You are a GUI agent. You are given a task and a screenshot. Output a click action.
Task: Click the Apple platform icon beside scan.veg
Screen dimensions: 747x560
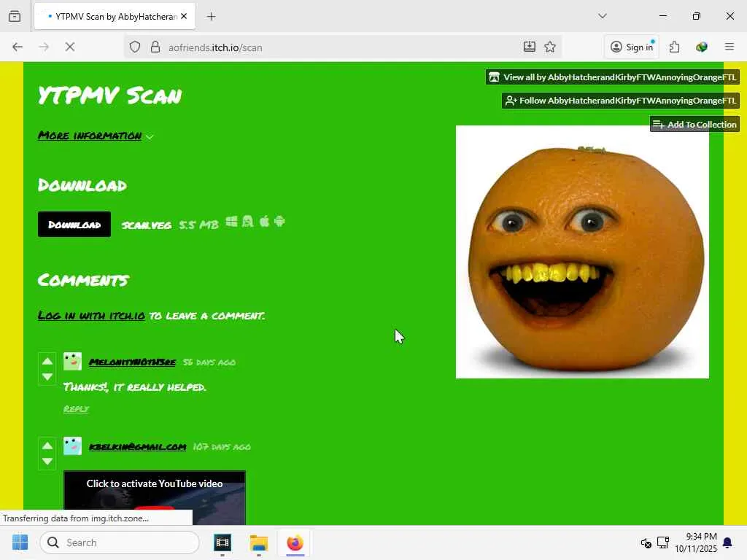(x=264, y=222)
